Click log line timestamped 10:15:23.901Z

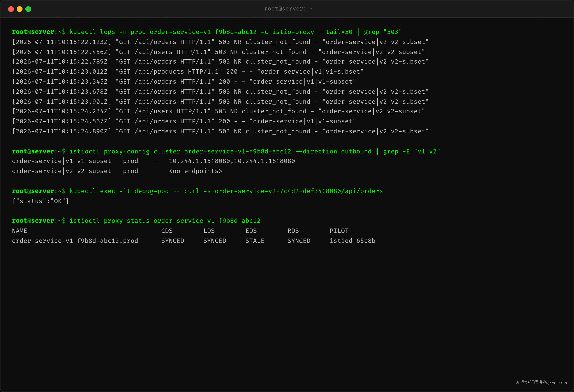coord(220,102)
